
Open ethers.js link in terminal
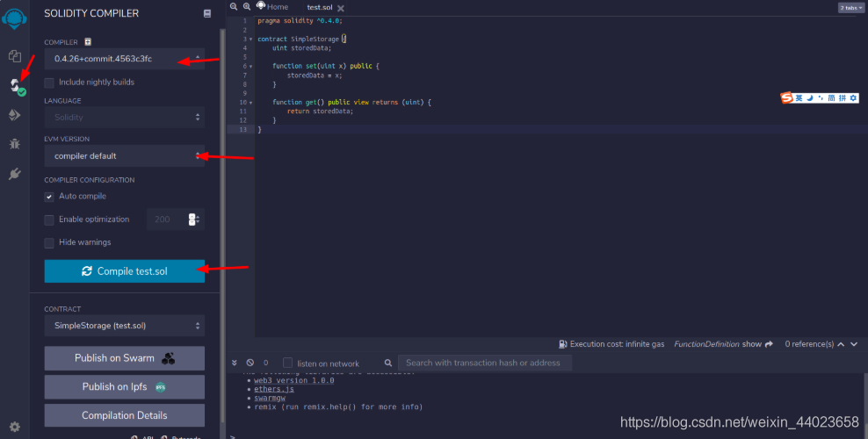(x=274, y=389)
